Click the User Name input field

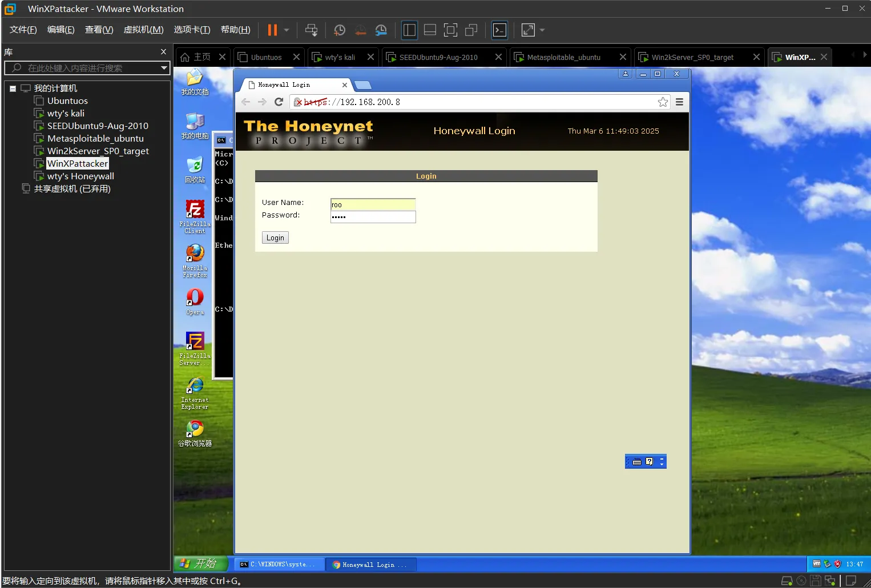click(x=373, y=204)
